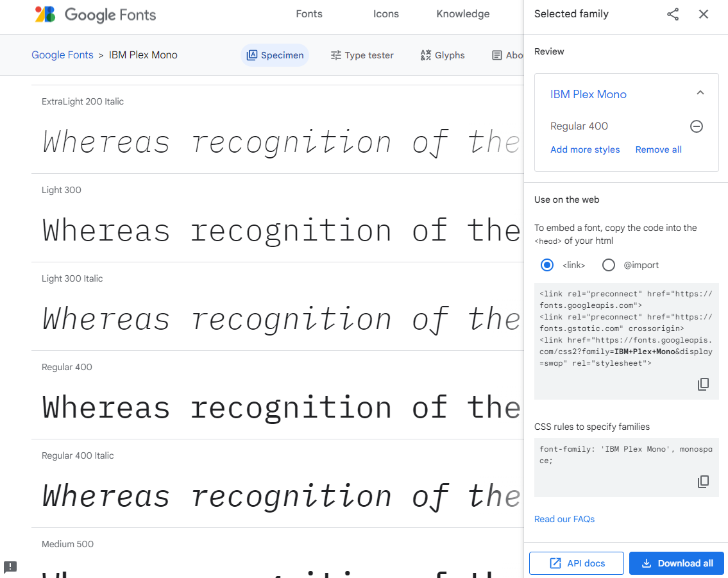Image resolution: width=728 pixels, height=578 pixels.
Task: Open Read our FAQs link
Action: tap(564, 519)
